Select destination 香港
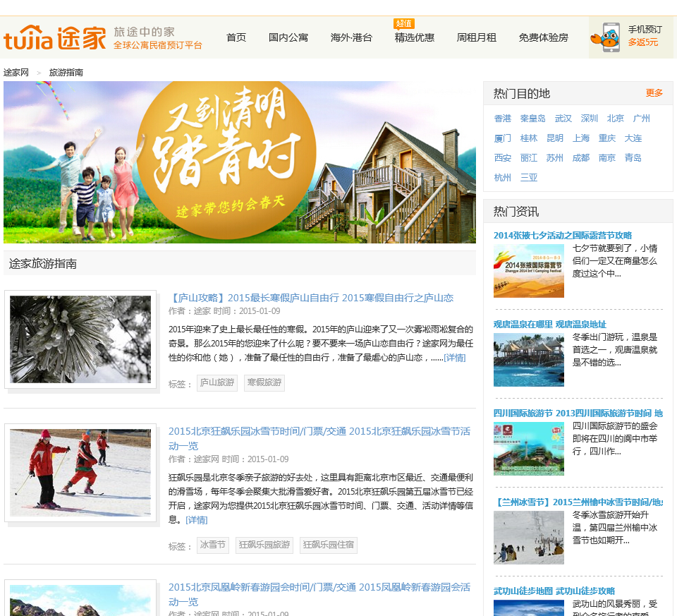The image size is (677, 616). (503, 119)
